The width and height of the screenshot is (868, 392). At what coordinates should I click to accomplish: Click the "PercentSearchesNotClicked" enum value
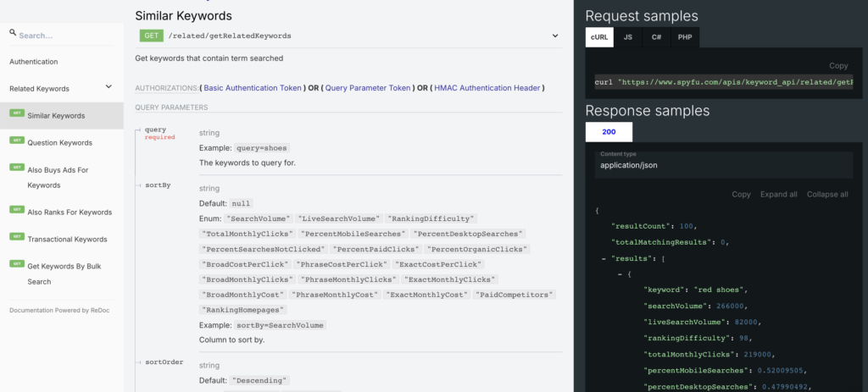[264, 250]
